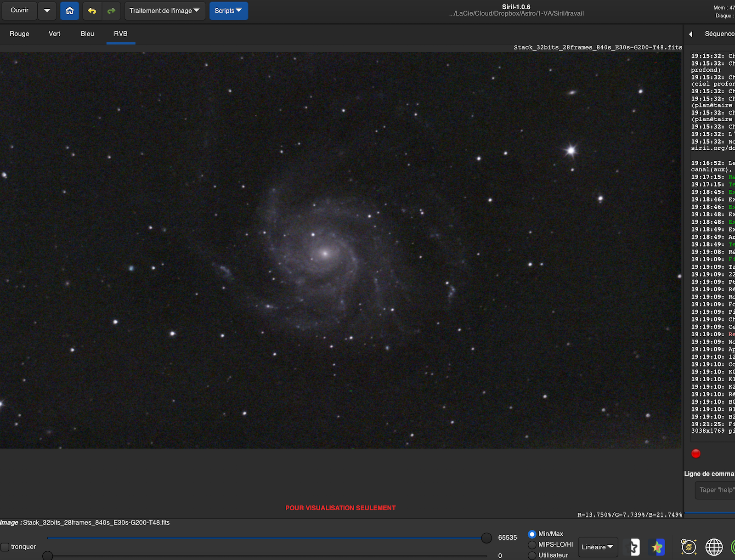Viewport: 735px width, 560px height.
Task: Click the globe grid icon
Action: tap(714, 547)
